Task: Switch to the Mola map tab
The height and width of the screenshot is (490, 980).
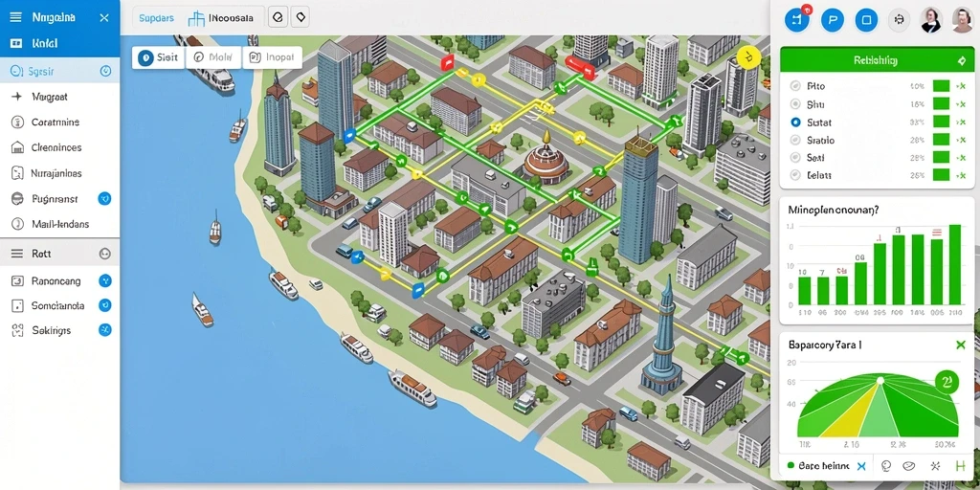Action: click(x=215, y=57)
